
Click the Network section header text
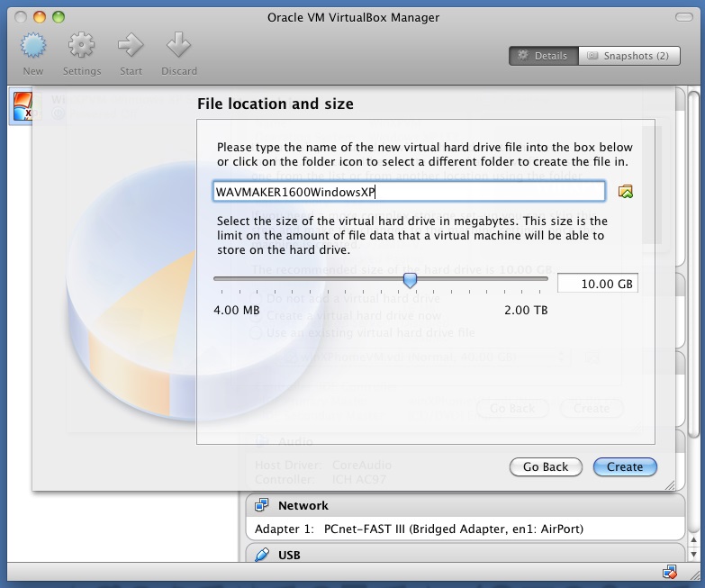pos(303,506)
